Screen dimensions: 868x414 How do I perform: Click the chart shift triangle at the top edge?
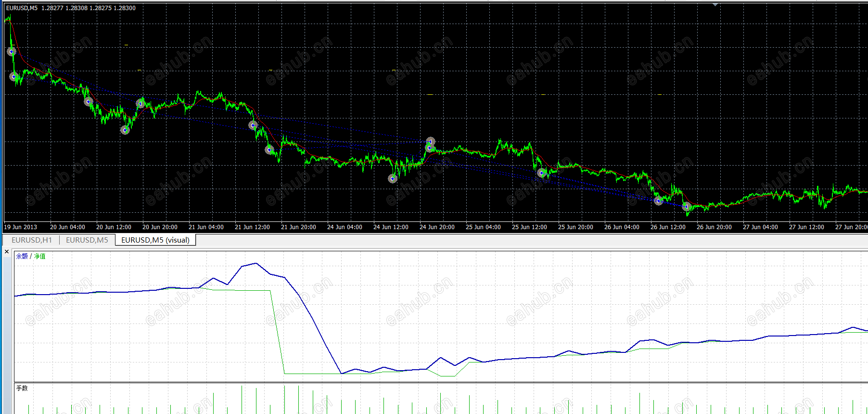pyautogui.click(x=715, y=4)
